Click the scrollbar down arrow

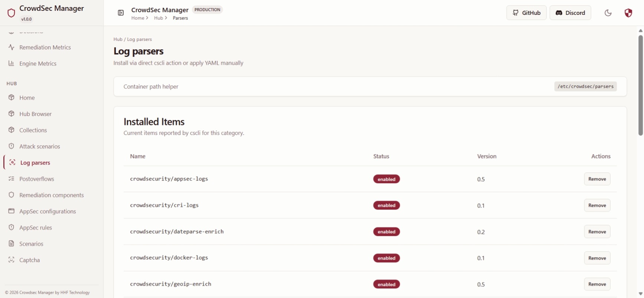pyautogui.click(x=641, y=294)
